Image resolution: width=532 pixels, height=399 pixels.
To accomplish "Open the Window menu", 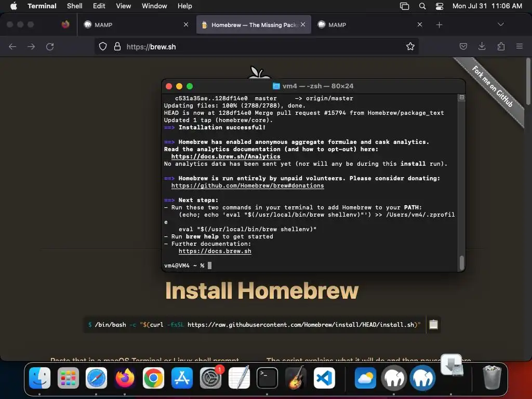I will tap(154, 6).
